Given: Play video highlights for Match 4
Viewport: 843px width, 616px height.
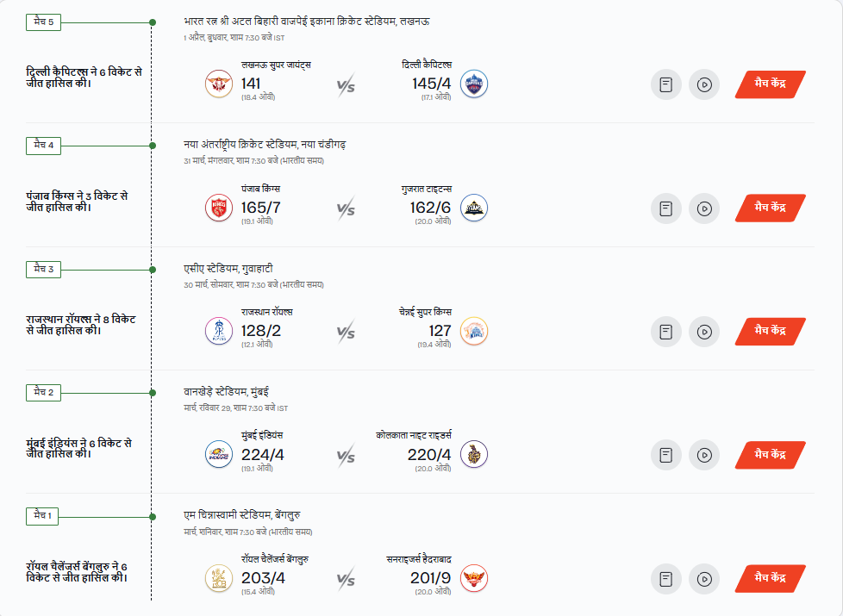Looking at the screenshot, I should click(x=704, y=208).
